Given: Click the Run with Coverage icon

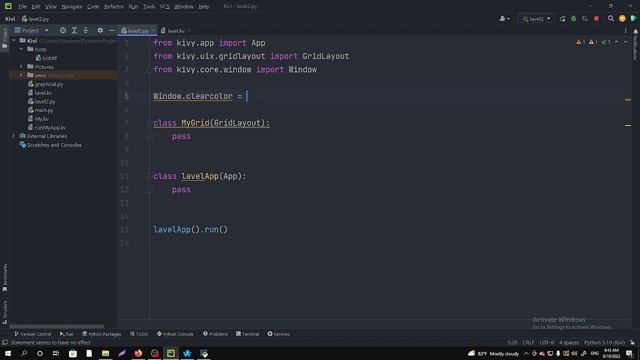Looking at the screenshot, I should tap(585, 19).
